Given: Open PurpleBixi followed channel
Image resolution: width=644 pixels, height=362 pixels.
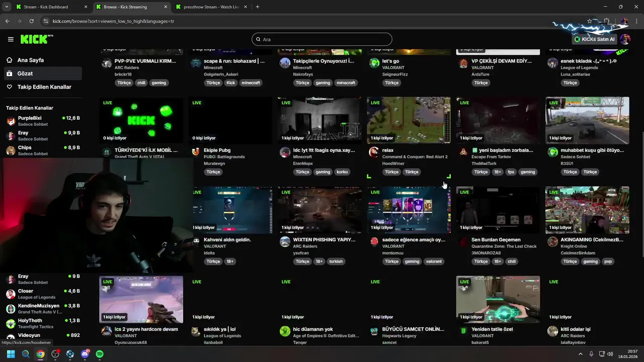Looking at the screenshot, I should tap(43, 121).
